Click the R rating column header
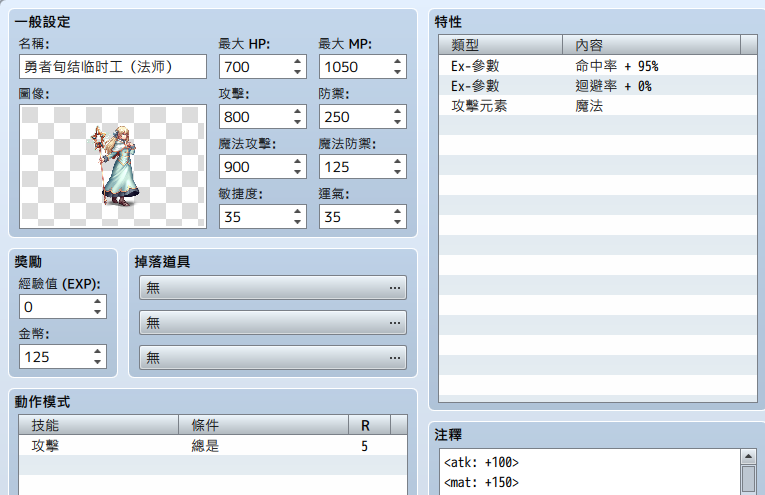 point(369,425)
